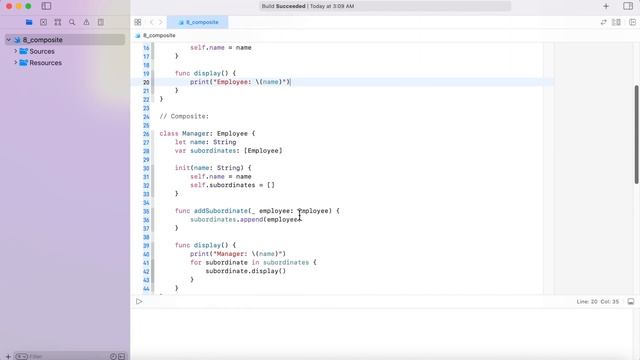Screen dimensions: 640x360
Task: Select the Sources folder row
Action: (x=65, y=51)
